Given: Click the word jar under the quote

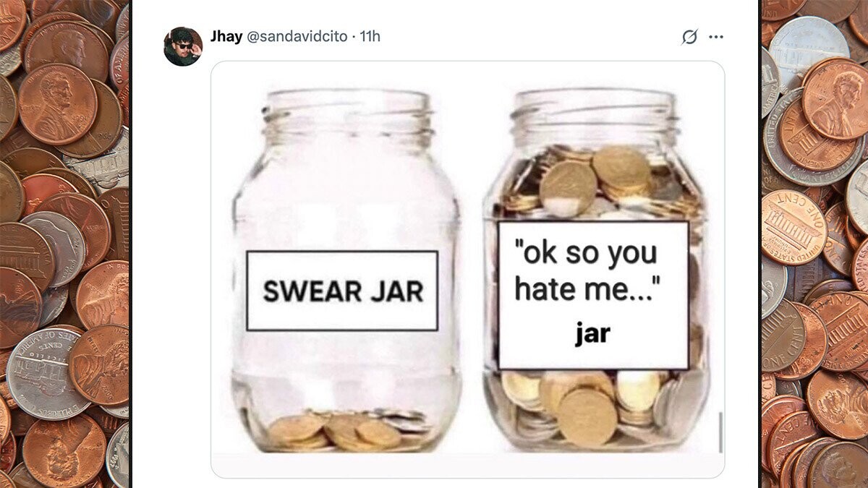Looking at the screenshot, I should 593,334.
